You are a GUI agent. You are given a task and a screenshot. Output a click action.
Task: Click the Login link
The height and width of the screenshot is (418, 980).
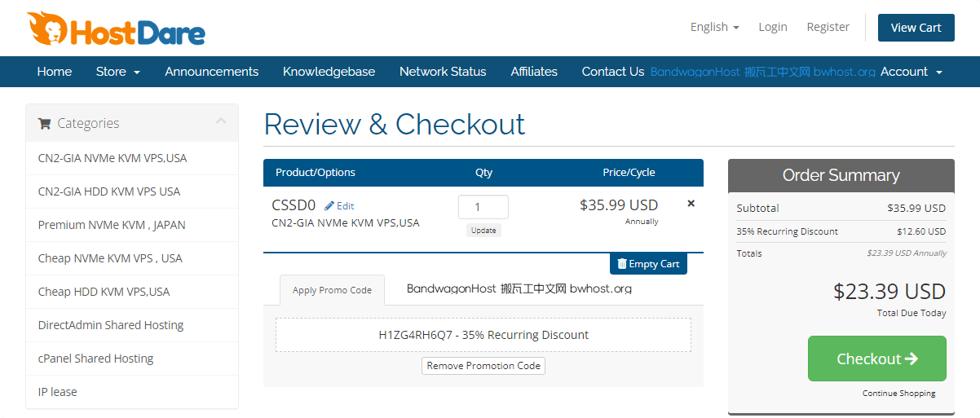click(x=773, y=27)
